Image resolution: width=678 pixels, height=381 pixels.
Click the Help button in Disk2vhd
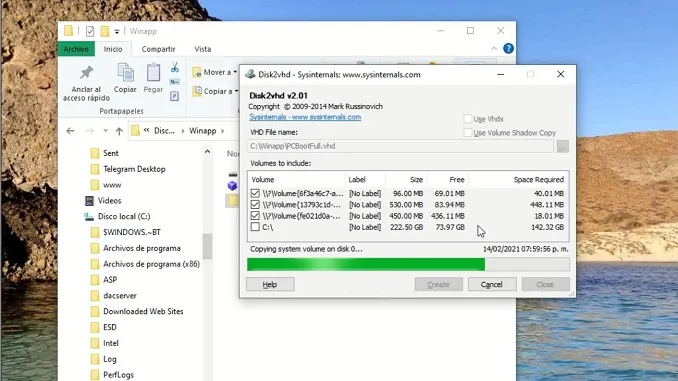[270, 285]
